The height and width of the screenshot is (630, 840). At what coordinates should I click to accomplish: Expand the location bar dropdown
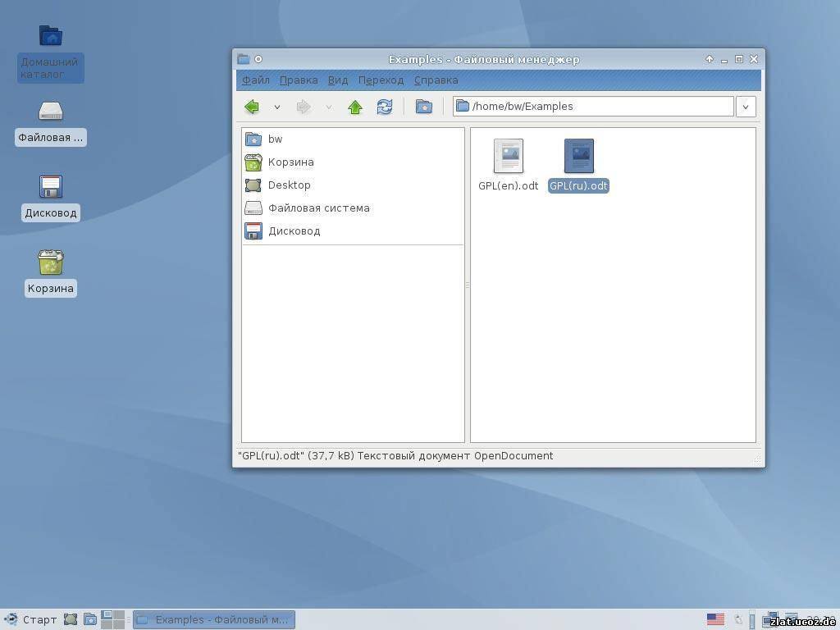pos(746,107)
